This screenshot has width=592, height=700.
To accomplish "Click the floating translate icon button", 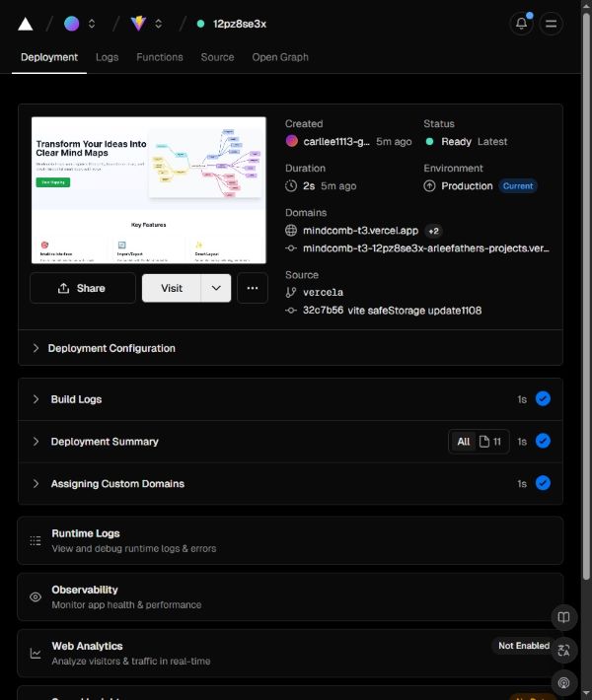I will tap(563, 651).
